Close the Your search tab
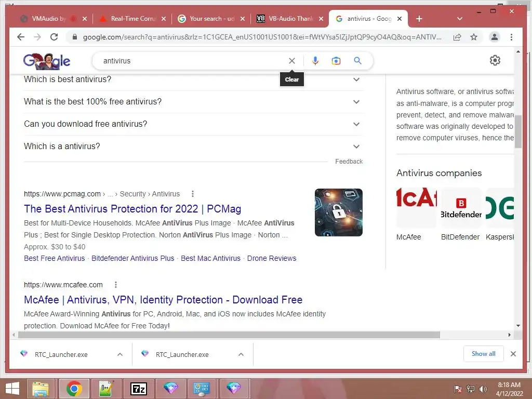This screenshot has width=532, height=399. (242, 19)
